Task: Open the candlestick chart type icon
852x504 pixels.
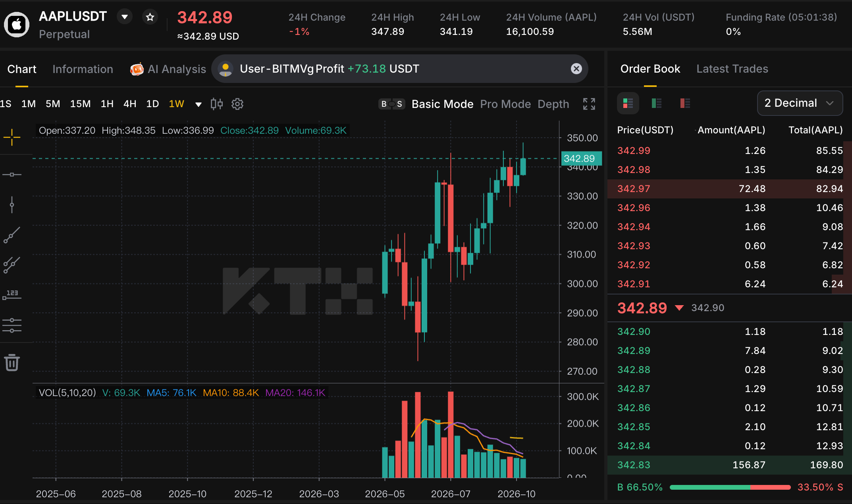Action: click(216, 104)
